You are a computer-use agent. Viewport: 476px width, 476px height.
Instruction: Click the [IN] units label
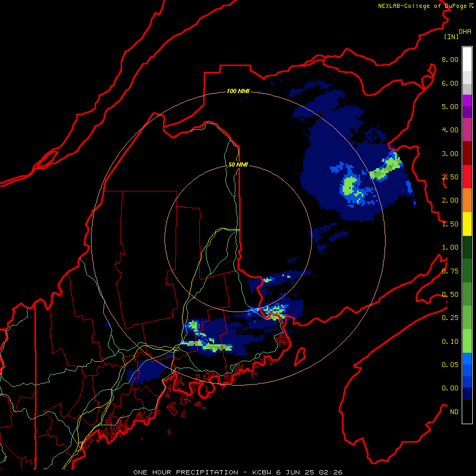pos(451,36)
